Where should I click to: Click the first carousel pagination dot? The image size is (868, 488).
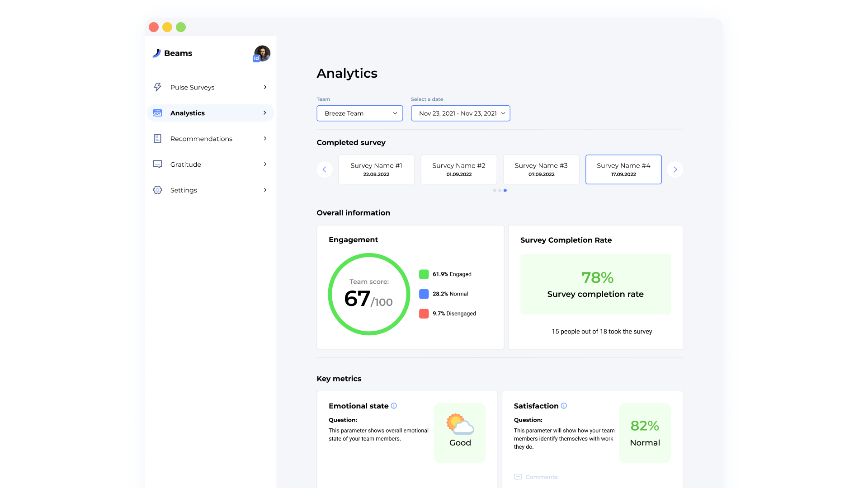point(494,190)
